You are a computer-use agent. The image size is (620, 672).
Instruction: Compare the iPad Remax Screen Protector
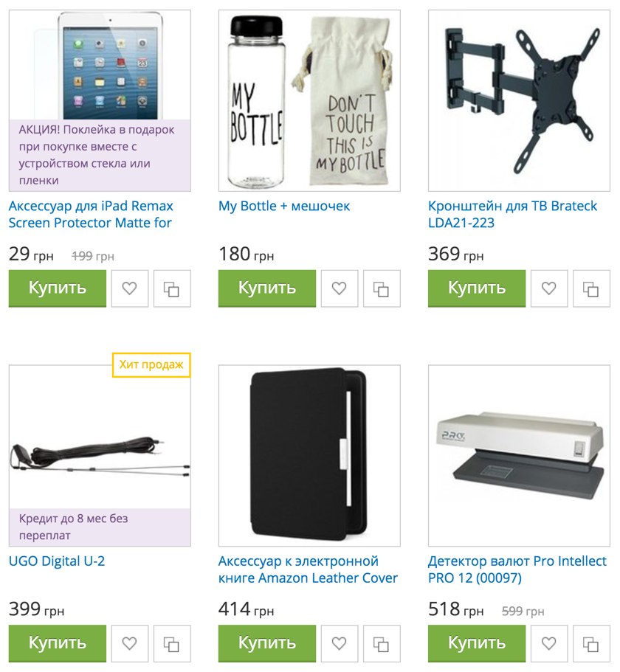[x=172, y=288]
